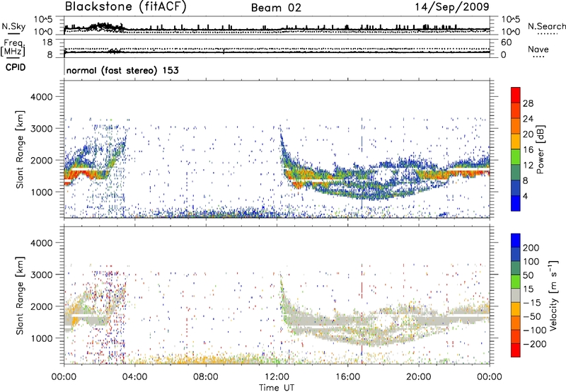Click the 'Blackstone (fitACF)' title text

tap(125, 6)
